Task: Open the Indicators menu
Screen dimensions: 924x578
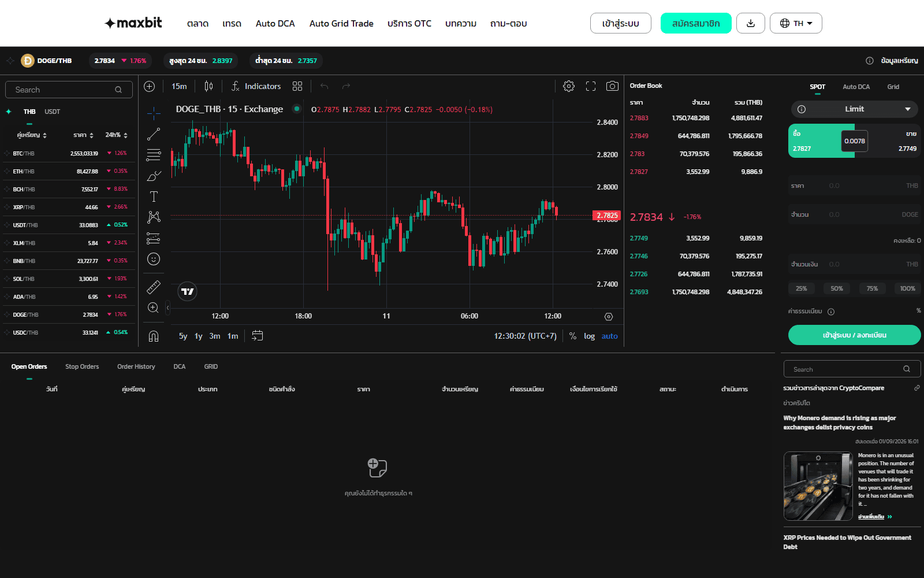Action: tap(256, 86)
